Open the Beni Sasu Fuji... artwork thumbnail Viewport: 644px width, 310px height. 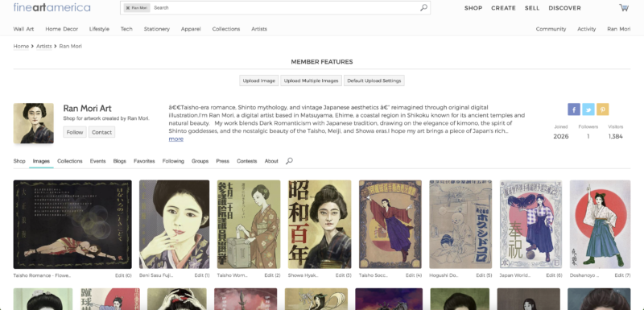click(x=174, y=224)
